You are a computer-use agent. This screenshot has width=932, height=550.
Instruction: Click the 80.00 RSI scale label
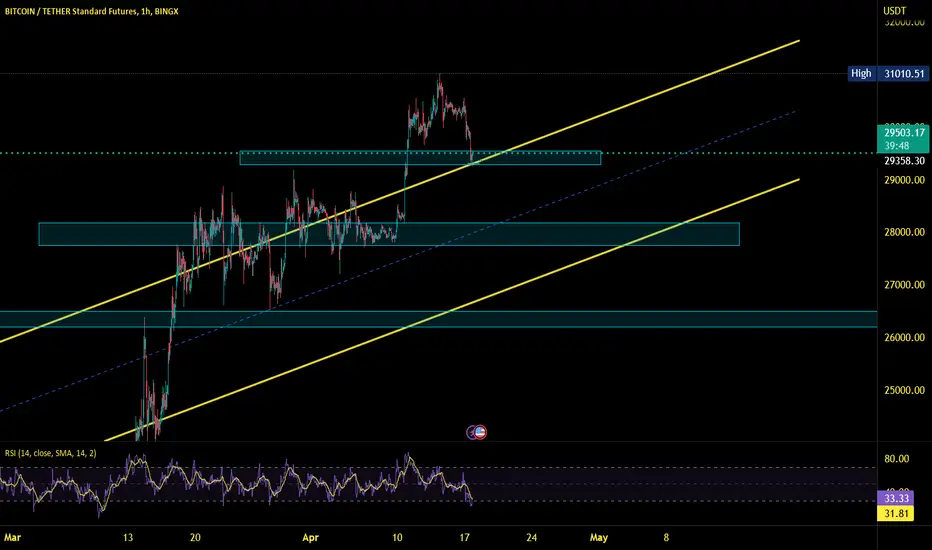click(896, 458)
